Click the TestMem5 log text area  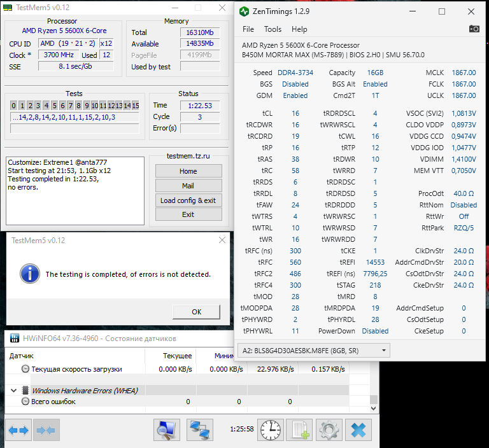pyautogui.click(x=75, y=191)
